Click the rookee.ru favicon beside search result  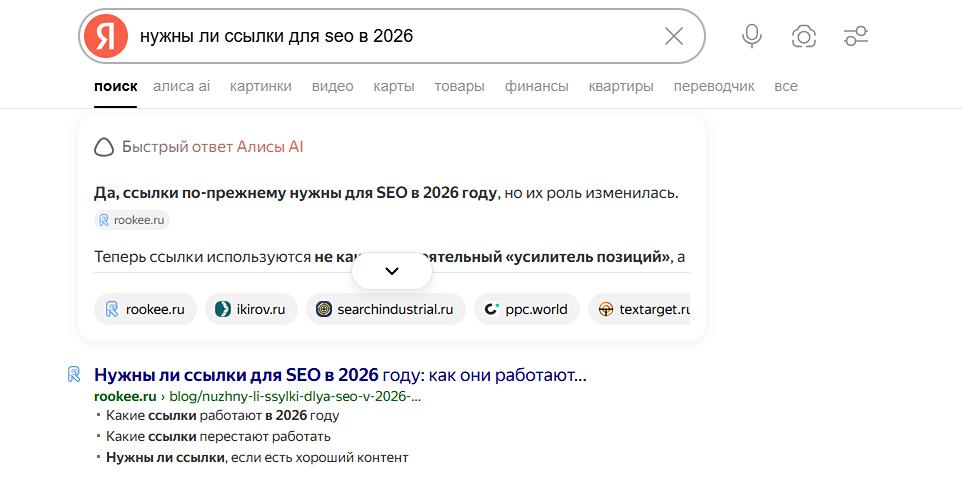click(x=74, y=375)
